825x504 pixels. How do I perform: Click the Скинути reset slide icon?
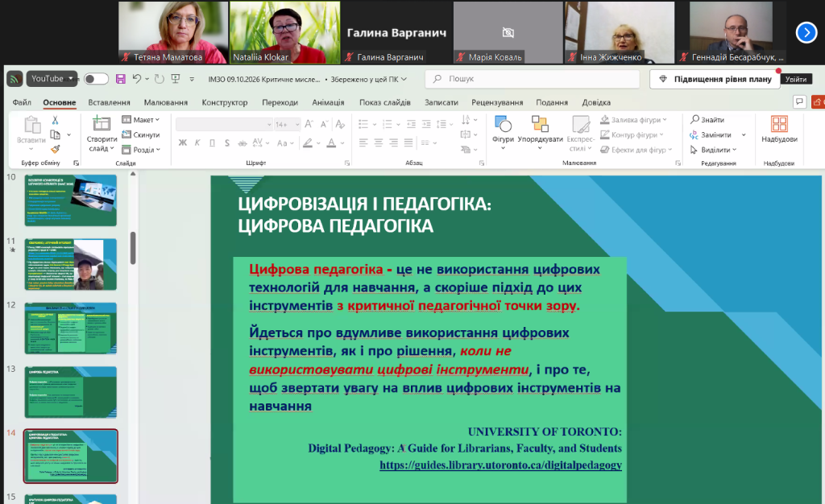[x=140, y=134]
